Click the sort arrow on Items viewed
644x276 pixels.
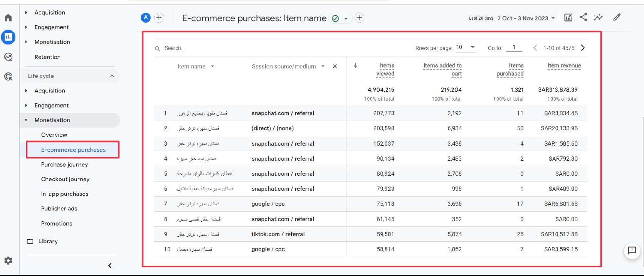point(355,66)
